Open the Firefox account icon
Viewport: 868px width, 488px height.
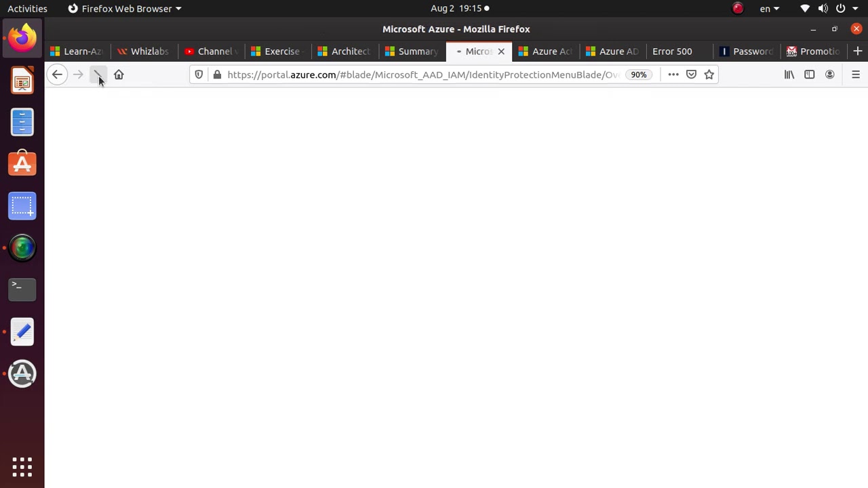pyautogui.click(x=830, y=75)
